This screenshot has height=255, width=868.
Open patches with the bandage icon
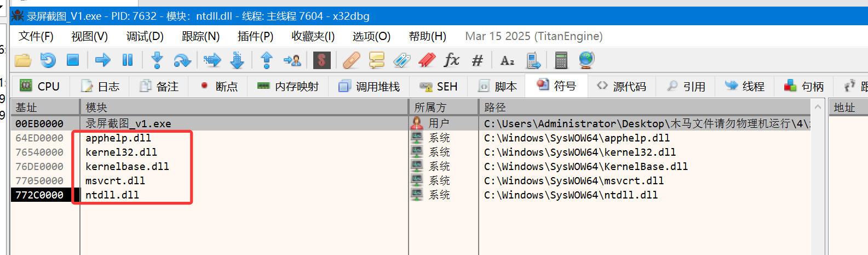(351, 60)
